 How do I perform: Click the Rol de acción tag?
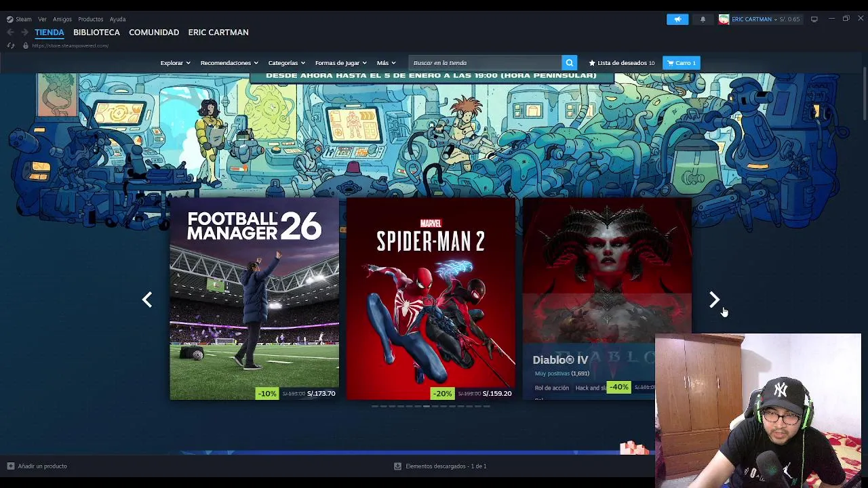click(552, 388)
